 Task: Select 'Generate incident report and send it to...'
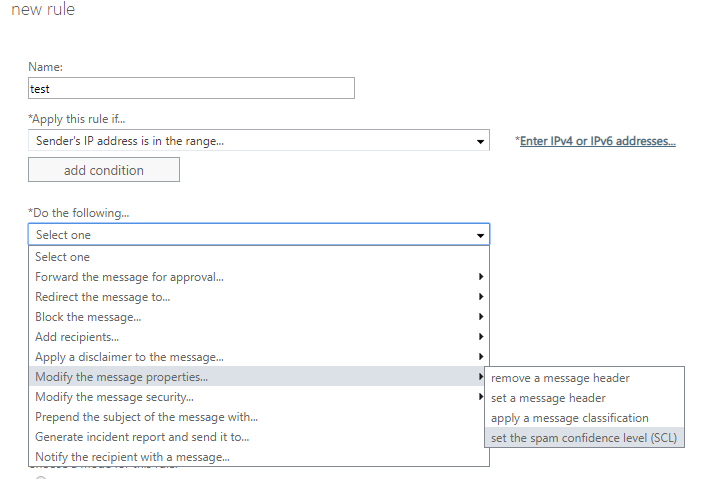click(x=142, y=437)
